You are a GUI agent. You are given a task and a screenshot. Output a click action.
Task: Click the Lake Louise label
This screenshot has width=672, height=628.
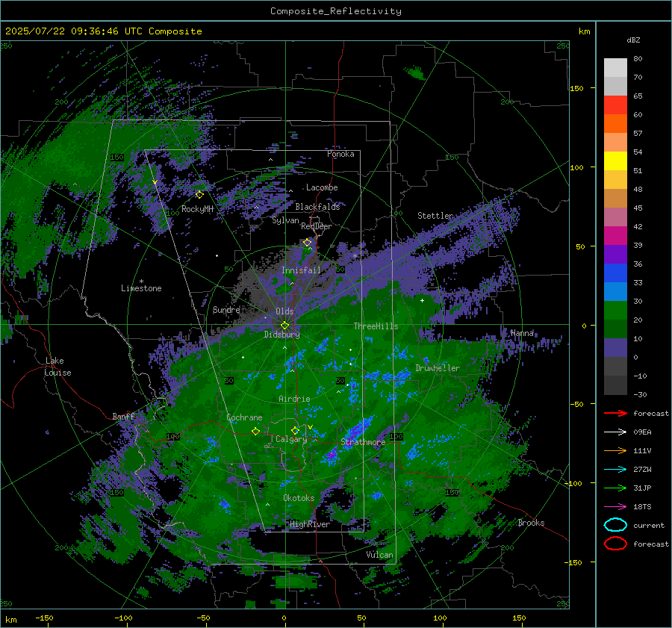click(x=57, y=367)
